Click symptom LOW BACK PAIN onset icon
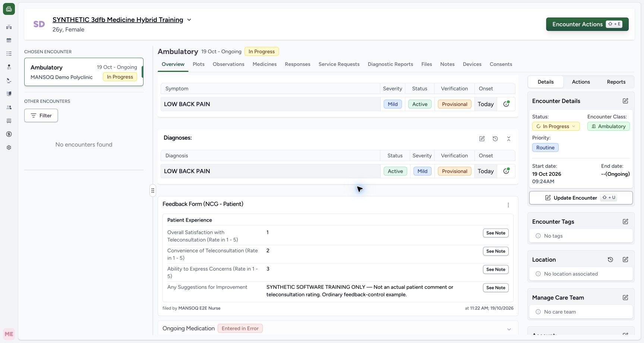Screen dimensions: 644x343 [506, 104]
